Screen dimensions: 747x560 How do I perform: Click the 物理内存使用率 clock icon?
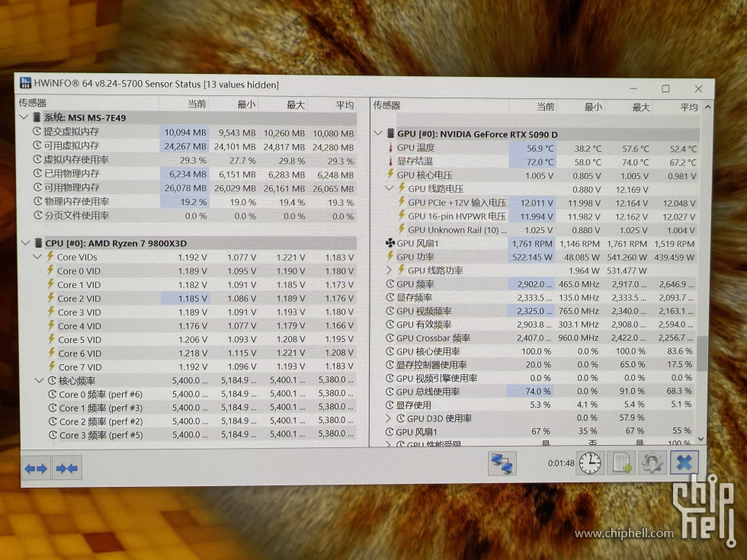38,201
